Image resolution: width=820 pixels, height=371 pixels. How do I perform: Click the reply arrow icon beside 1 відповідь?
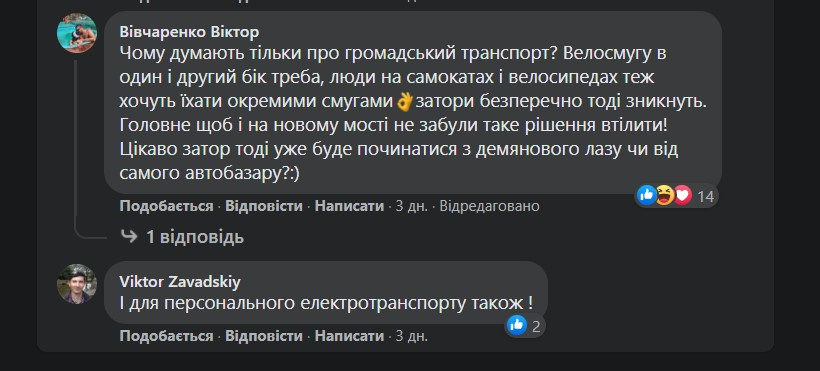click(x=129, y=237)
